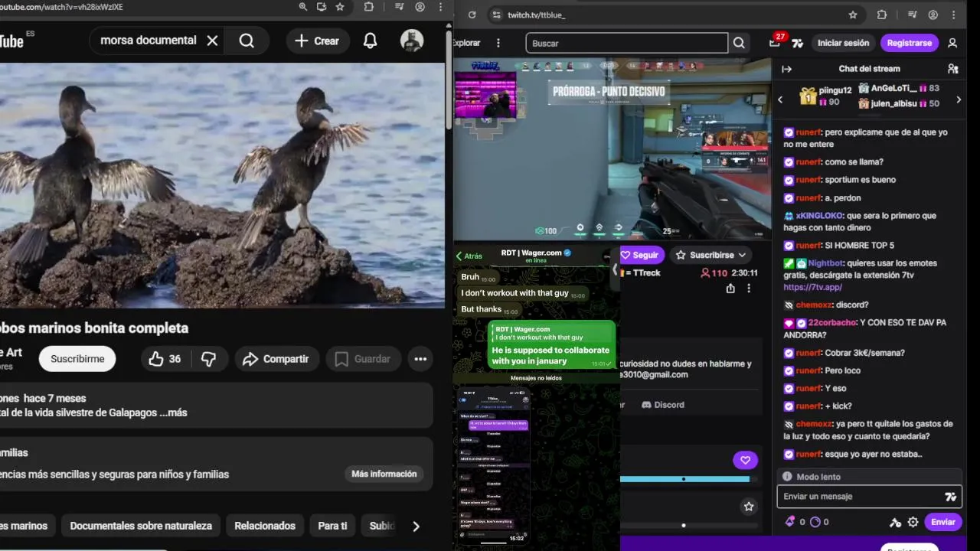Clear the YouTube search box

click(x=213, y=41)
